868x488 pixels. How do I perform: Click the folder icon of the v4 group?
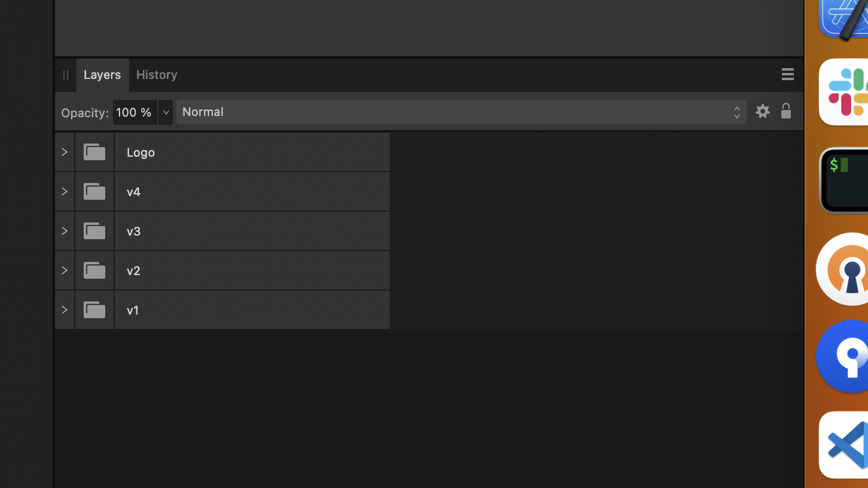(94, 191)
